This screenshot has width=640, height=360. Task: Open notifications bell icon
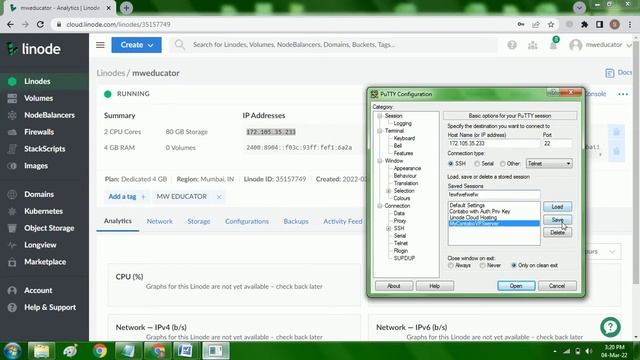click(553, 44)
